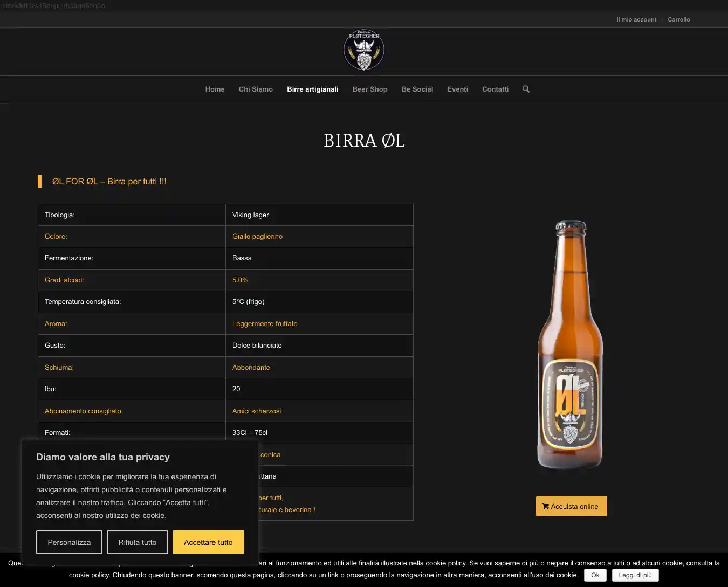This screenshot has width=728, height=587.
Task: Open the Eventi page
Action: point(457,89)
